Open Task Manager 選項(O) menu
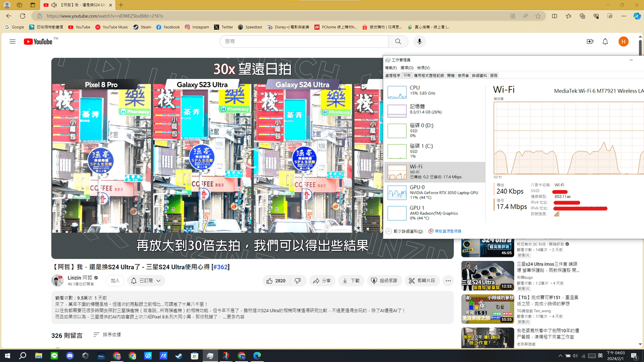This screenshot has width=644, height=362. pos(407,68)
